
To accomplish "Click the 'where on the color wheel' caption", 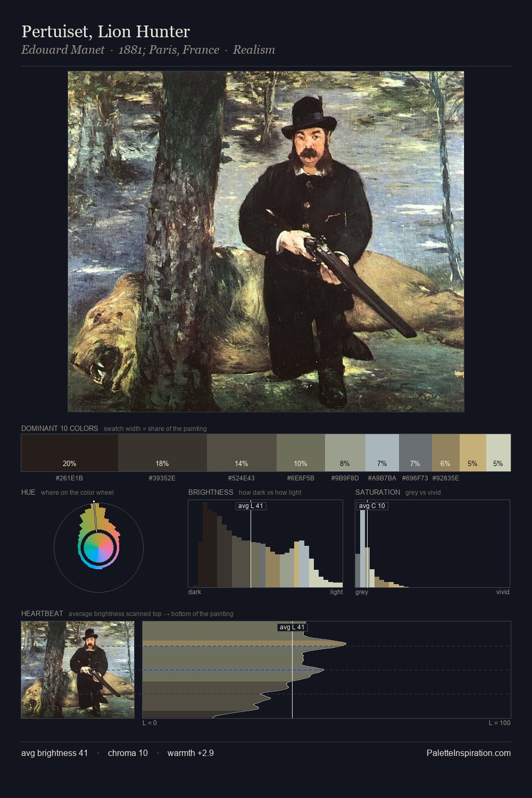I will pyautogui.click(x=77, y=493).
